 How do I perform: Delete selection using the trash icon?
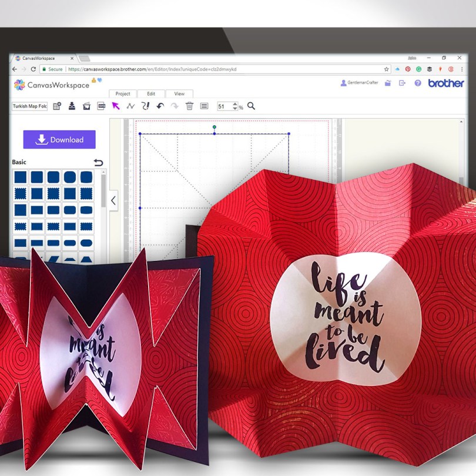click(188, 106)
